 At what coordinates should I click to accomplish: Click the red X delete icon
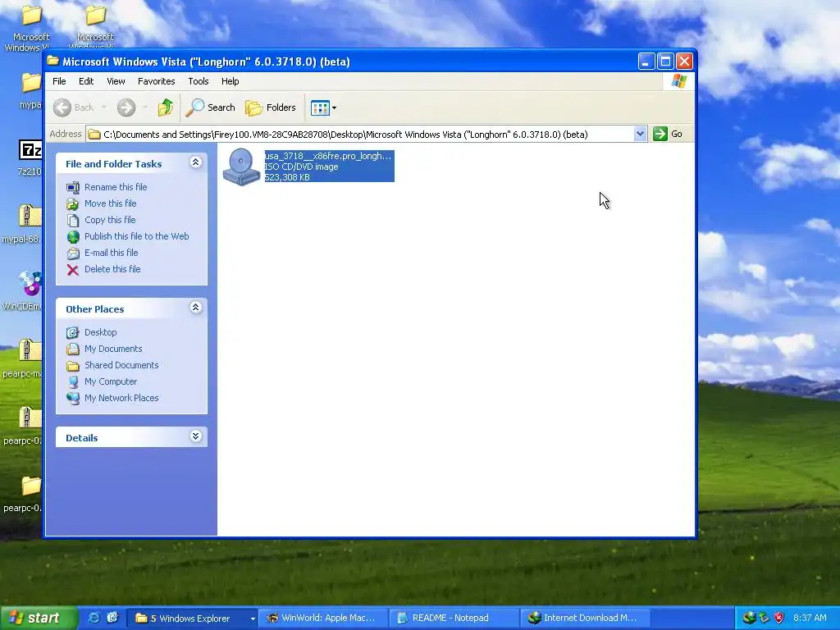tap(73, 269)
